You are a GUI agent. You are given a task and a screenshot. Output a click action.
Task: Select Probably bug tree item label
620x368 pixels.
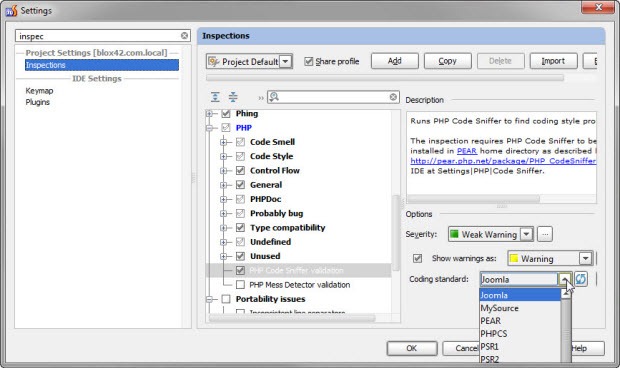[276, 213]
